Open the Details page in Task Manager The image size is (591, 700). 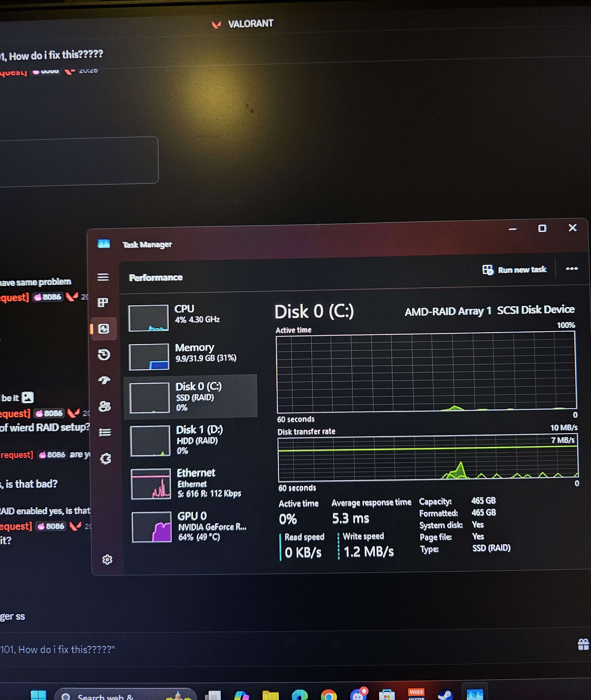tap(105, 432)
